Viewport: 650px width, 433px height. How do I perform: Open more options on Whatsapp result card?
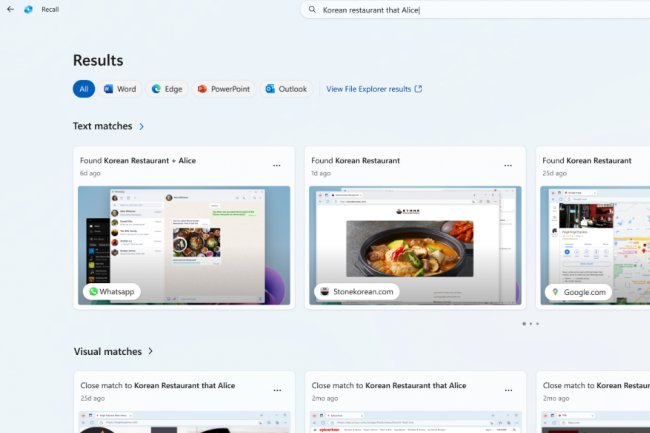(277, 165)
